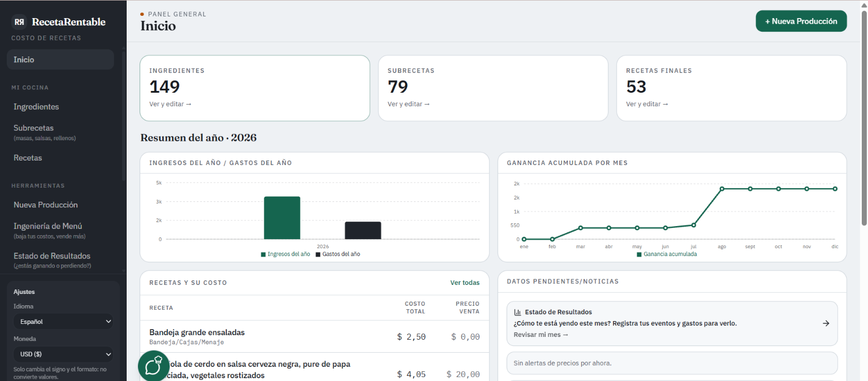Click Ver y editar under Recetas Finales

(x=647, y=104)
